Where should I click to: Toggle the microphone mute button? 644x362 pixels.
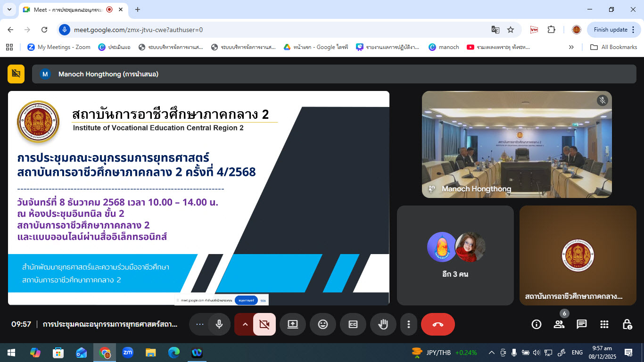[x=219, y=324]
